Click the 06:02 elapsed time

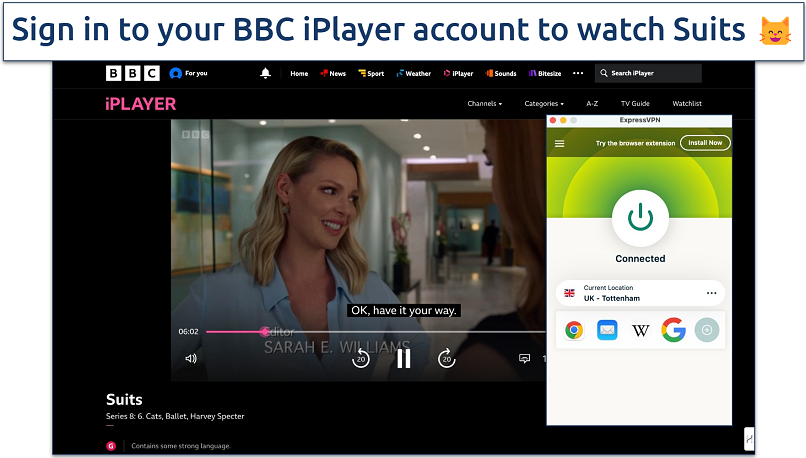(x=188, y=332)
